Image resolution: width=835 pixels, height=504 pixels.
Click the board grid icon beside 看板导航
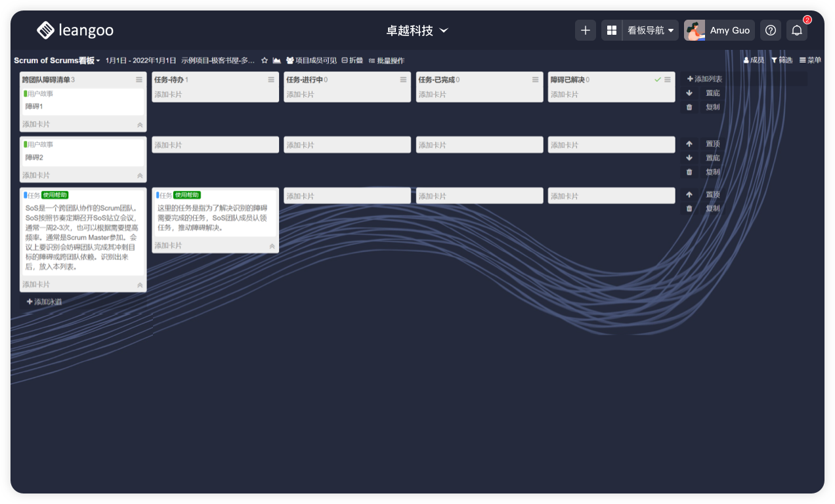[612, 30]
